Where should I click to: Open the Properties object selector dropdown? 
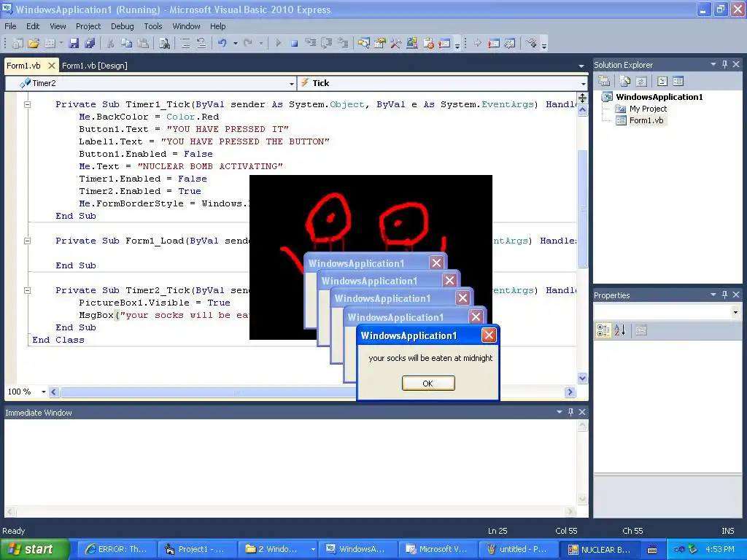[735, 312]
